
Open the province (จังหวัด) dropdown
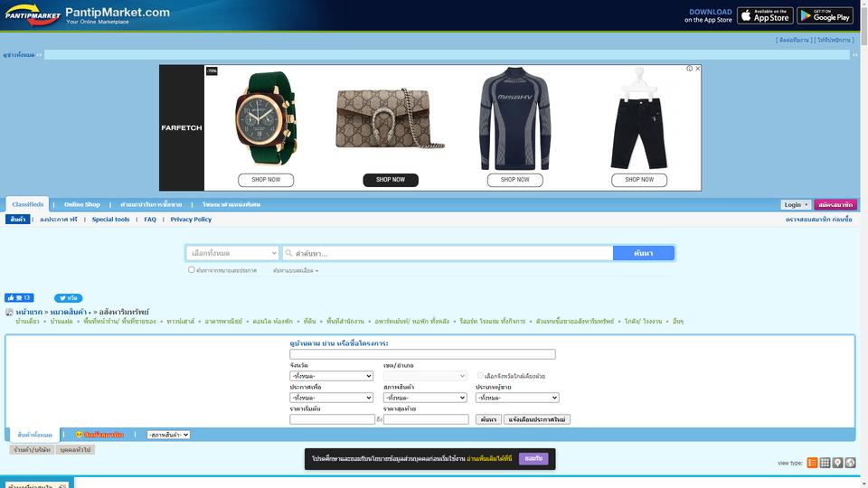[331, 376]
